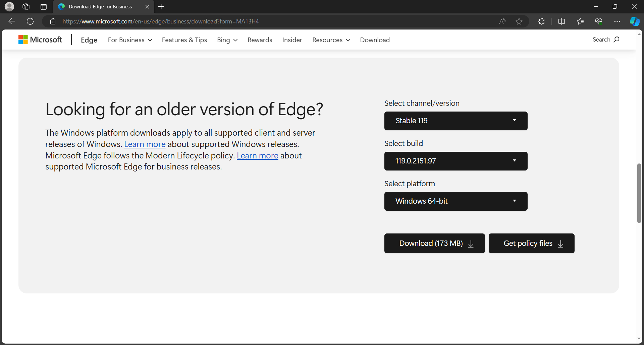Open Copilot in the browser sidebar
This screenshot has width=644, height=345.
635,21
